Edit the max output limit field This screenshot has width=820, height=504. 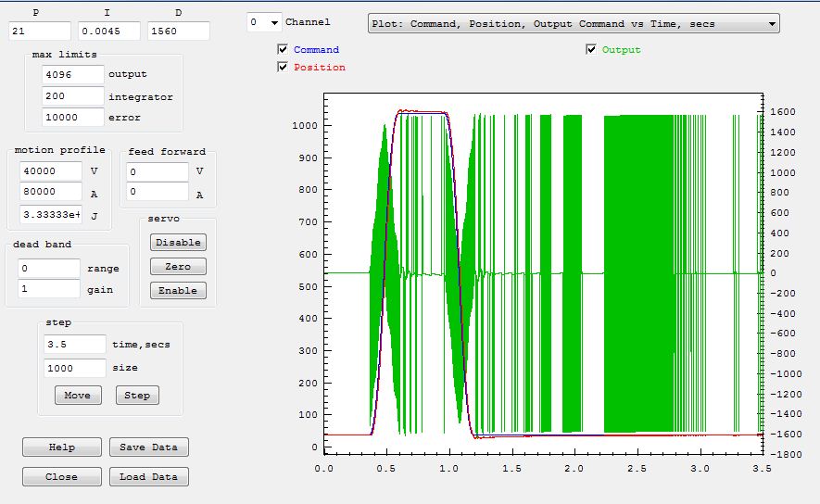tap(72, 74)
